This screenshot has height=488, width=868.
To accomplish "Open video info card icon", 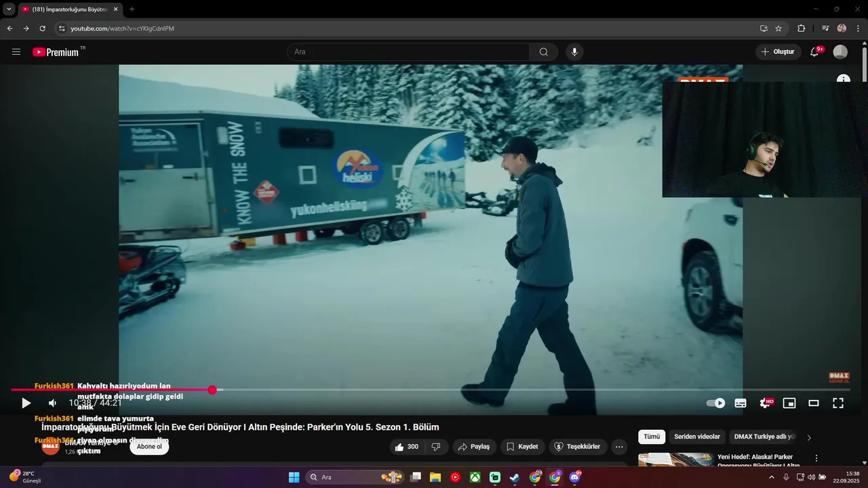I will [843, 79].
